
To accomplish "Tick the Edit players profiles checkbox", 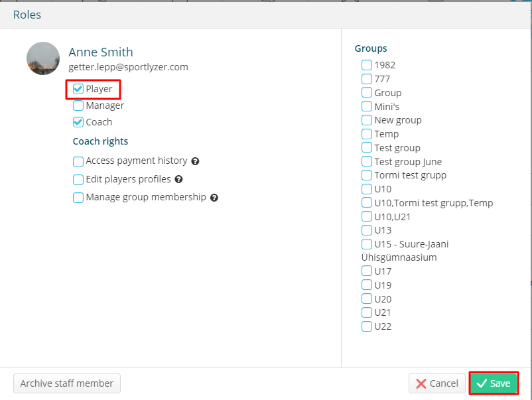I will click(x=78, y=180).
